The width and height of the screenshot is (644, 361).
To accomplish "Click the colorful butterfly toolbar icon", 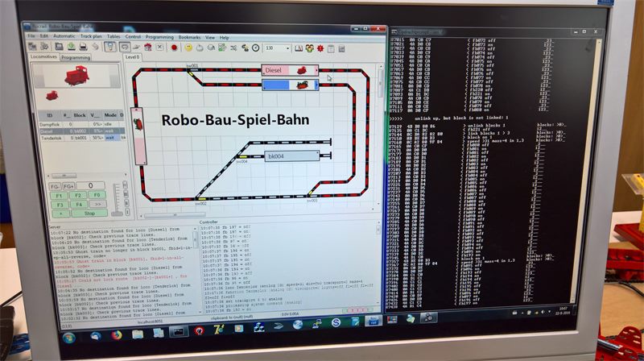I will tap(309, 48).
